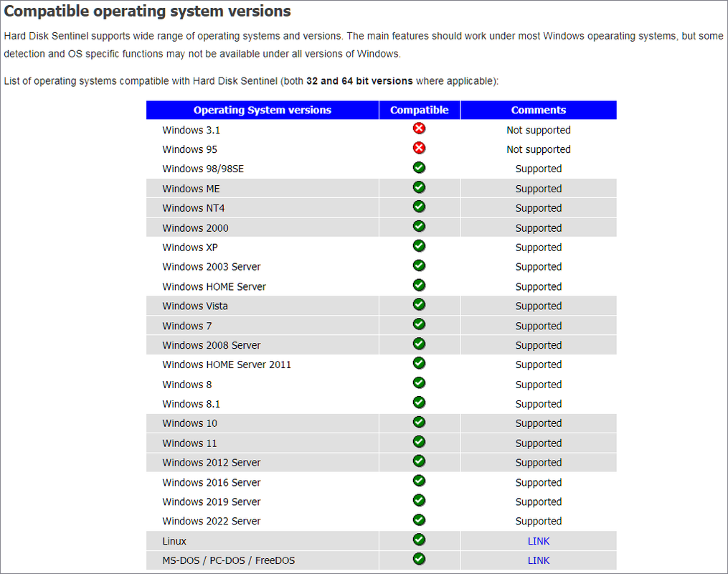This screenshot has width=728, height=574.
Task: Select the Windows 2022 Server row label
Action: click(x=212, y=522)
